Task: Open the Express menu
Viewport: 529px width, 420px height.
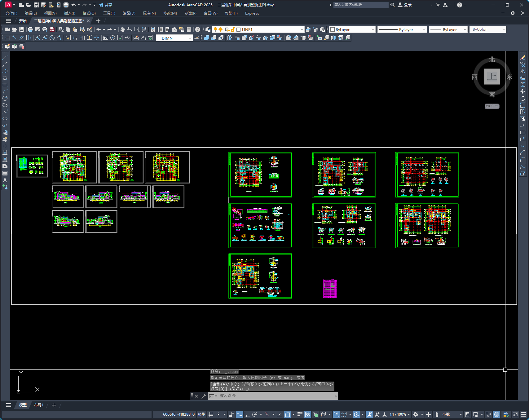Action: coord(252,13)
